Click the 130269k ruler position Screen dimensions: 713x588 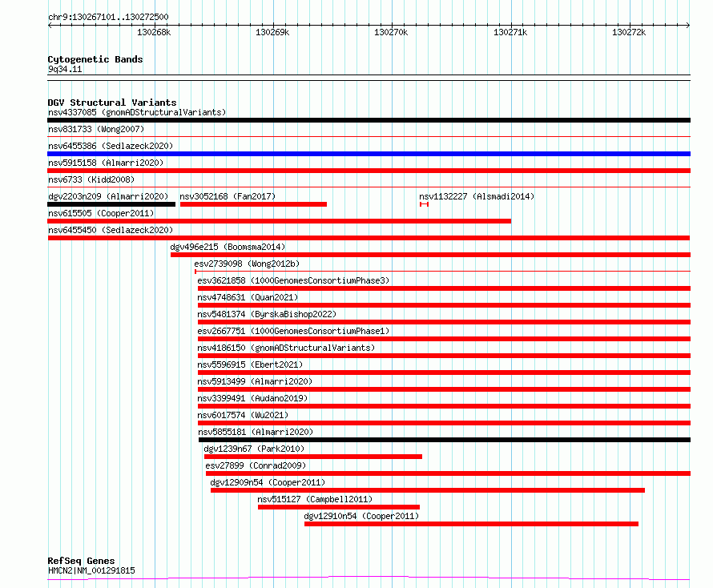[272, 32]
